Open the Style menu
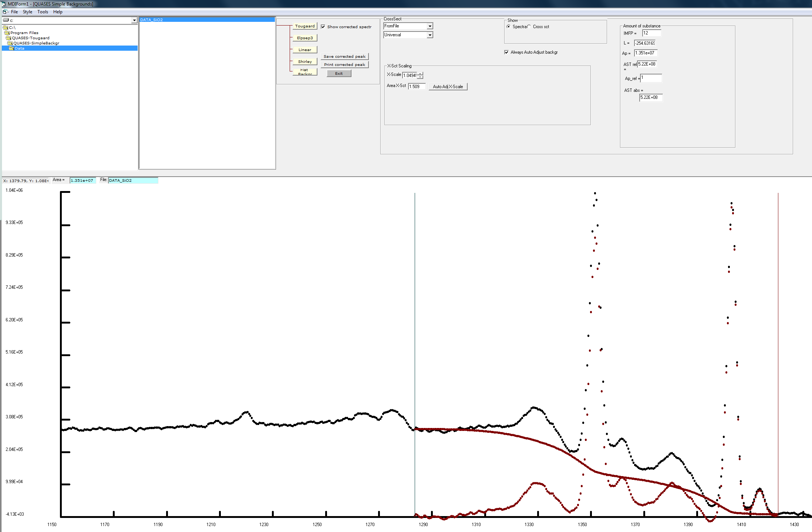This screenshot has width=812, height=532. point(27,12)
